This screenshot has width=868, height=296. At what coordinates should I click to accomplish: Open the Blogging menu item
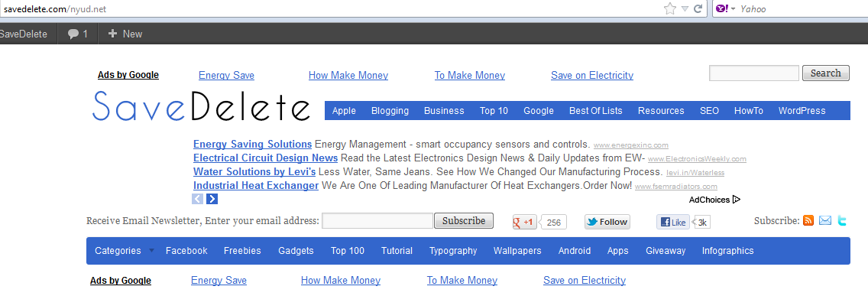point(390,111)
